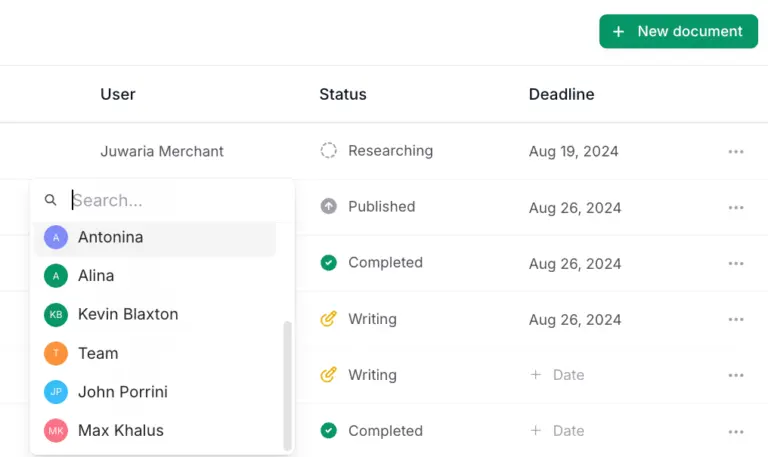
Task: Set a deadline date for the last Completed row
Action: [x=558, y=431]
